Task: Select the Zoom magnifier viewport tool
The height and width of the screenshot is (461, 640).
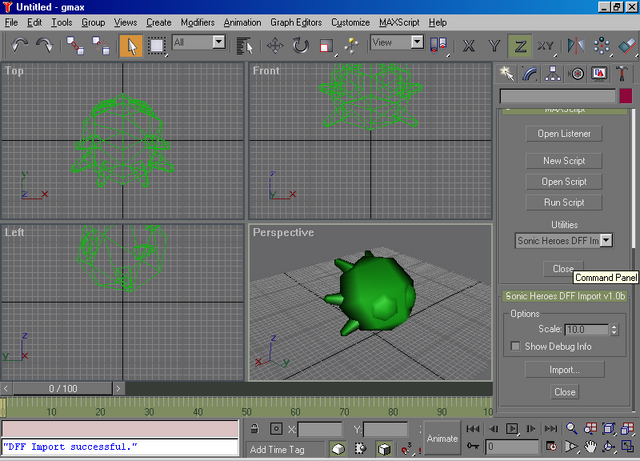Action: [571, 428]
